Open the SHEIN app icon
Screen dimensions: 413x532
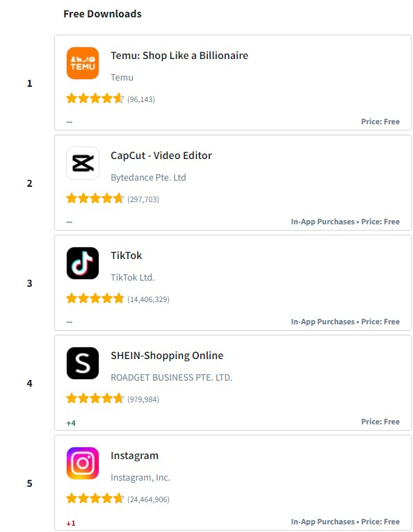83,363
